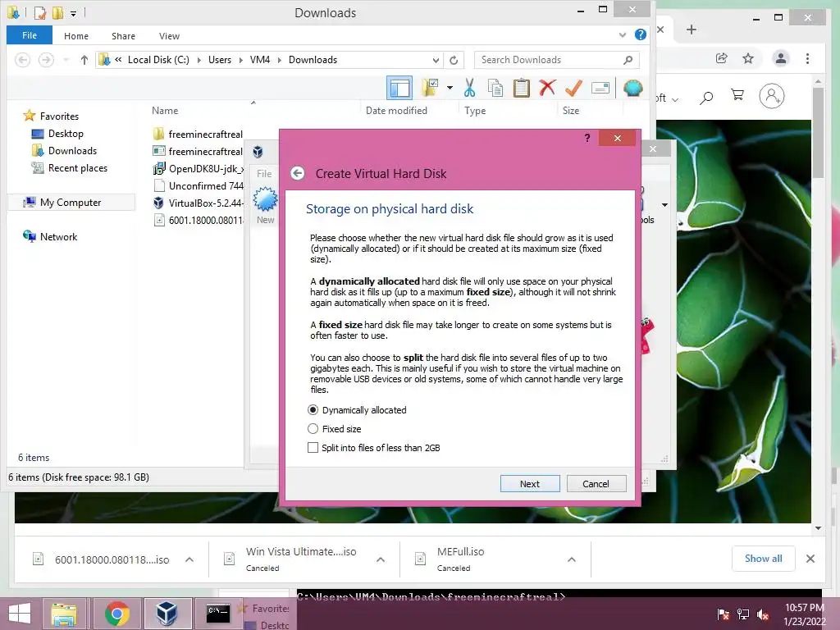
Task: Select the freeminecraftreal folder item
Action: coord(198,134)
